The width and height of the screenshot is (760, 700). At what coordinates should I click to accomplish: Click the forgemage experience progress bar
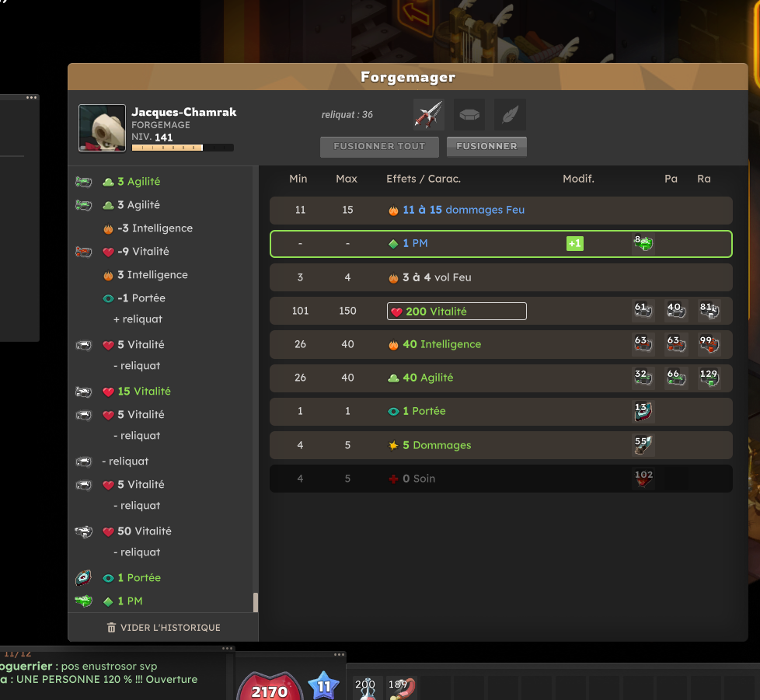click(x=183, y=148)
